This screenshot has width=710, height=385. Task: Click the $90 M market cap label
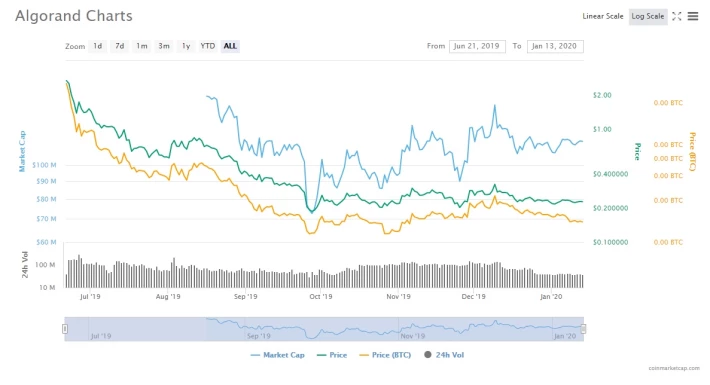[x=46, y=181]
